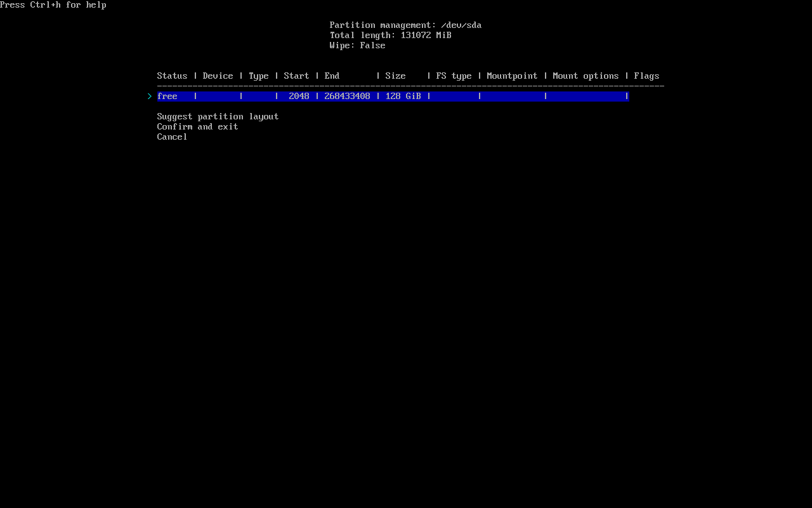Click the cyan selection arrow cursor

150,97
